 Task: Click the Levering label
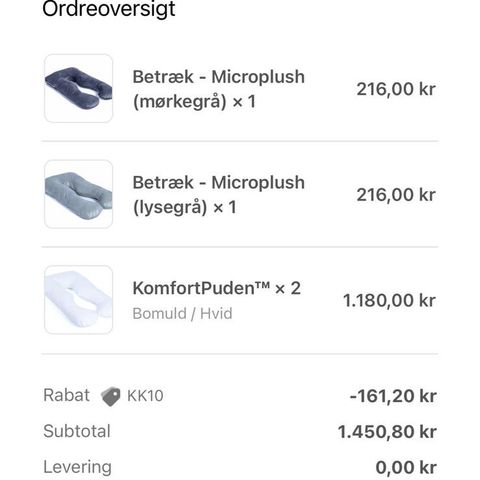77,467
